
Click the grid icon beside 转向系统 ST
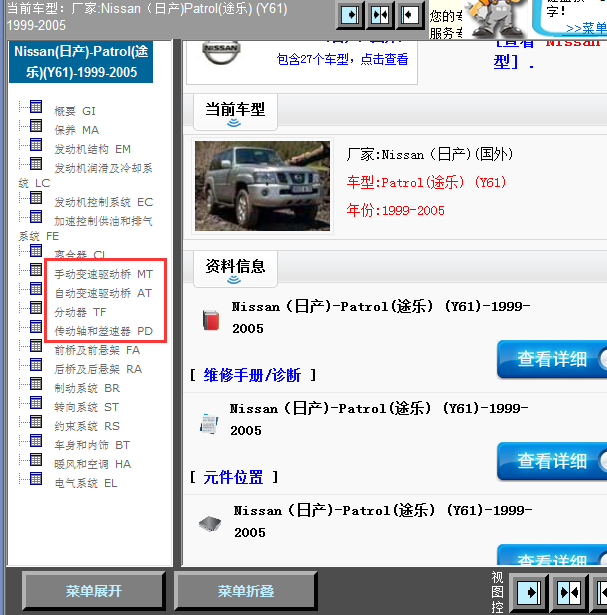36,403
